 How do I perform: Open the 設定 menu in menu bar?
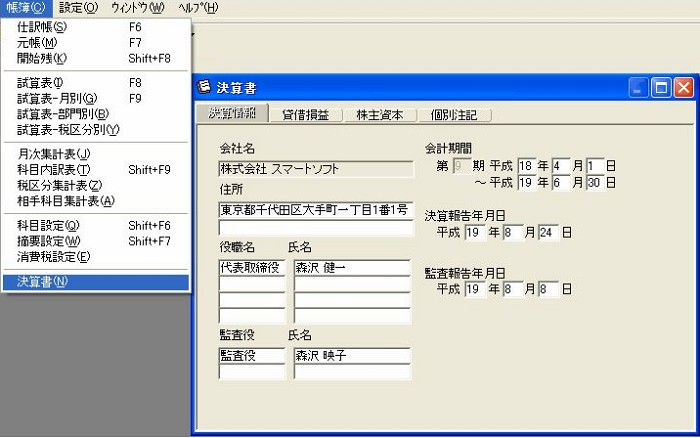click(78, 8)
